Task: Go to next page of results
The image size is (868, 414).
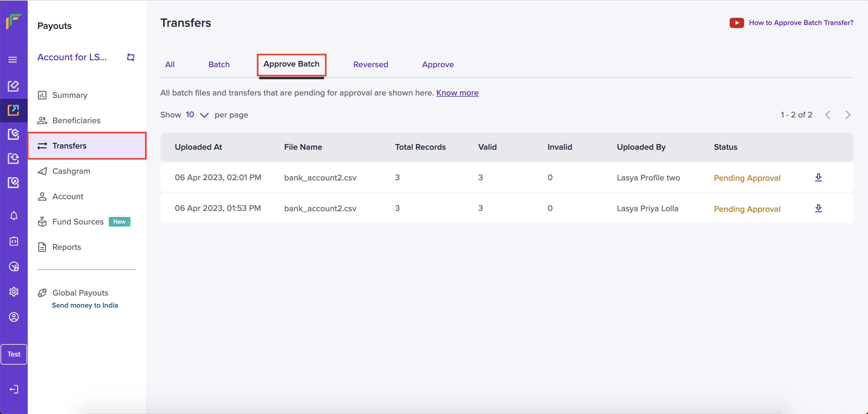Action: (x=848, y=115)
